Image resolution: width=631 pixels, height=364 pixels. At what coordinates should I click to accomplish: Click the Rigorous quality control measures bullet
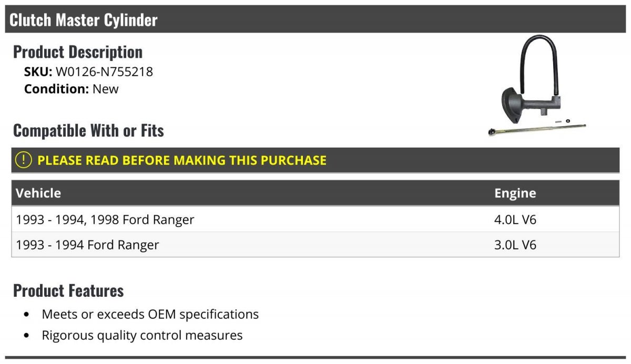coord(142,335)
